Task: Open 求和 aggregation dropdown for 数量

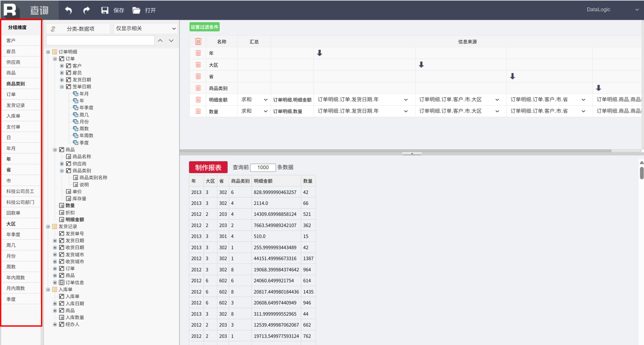Action: coord(254,111)
